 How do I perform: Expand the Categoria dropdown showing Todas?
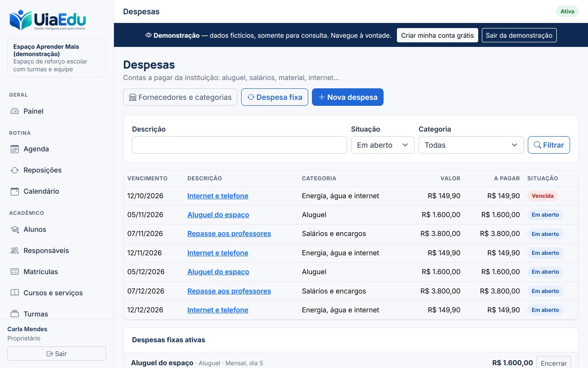pos(471,145)
